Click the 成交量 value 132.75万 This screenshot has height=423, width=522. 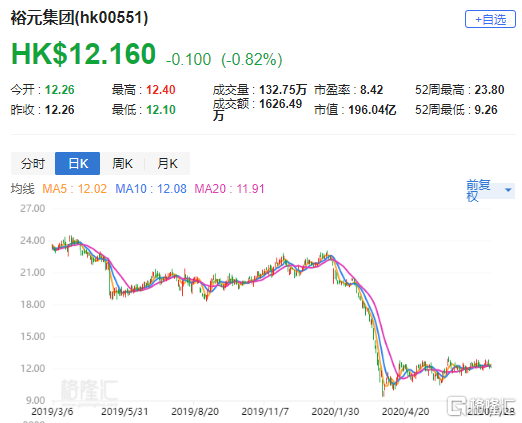point(283,90)
